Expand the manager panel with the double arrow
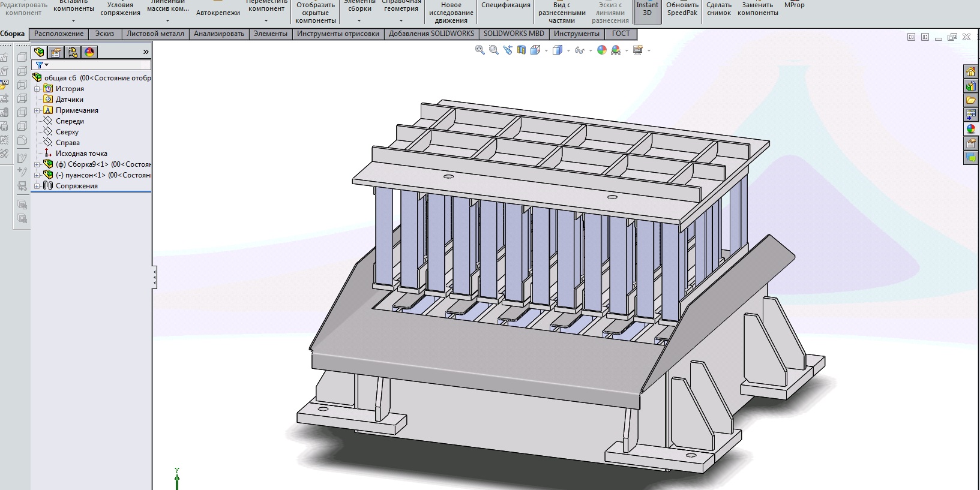Viewport: 980px width, 490px height. click(146, 52)
